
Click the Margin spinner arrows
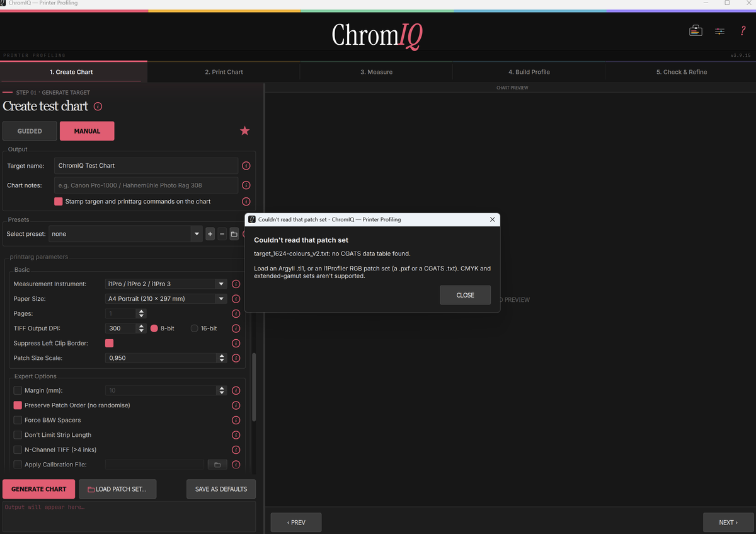coord(222,391)
